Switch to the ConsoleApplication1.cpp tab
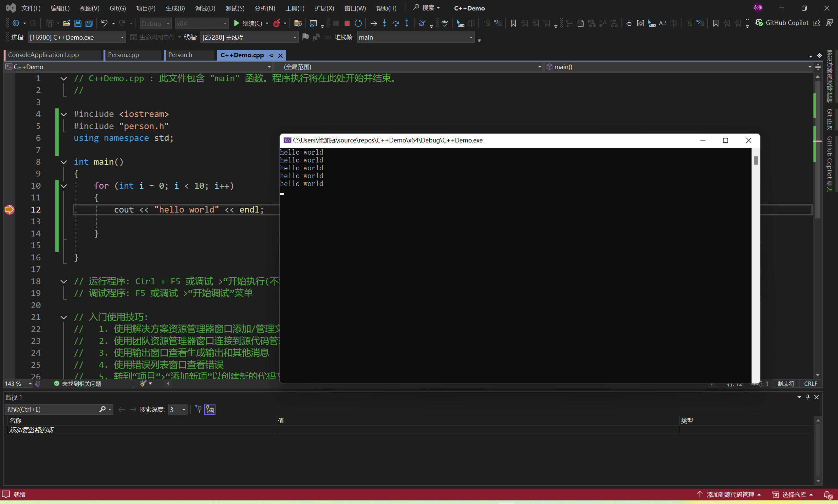The image size is (838, 504). (43, 55)
